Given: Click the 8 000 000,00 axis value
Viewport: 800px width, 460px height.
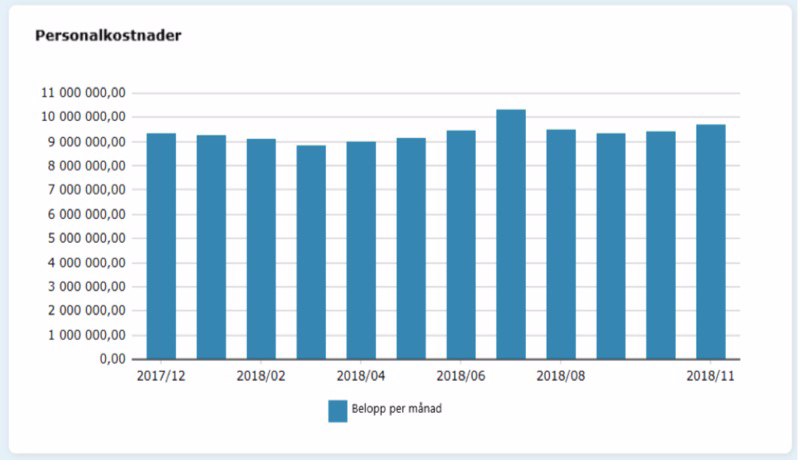Looking at the screenshot, I should [87, 166].
